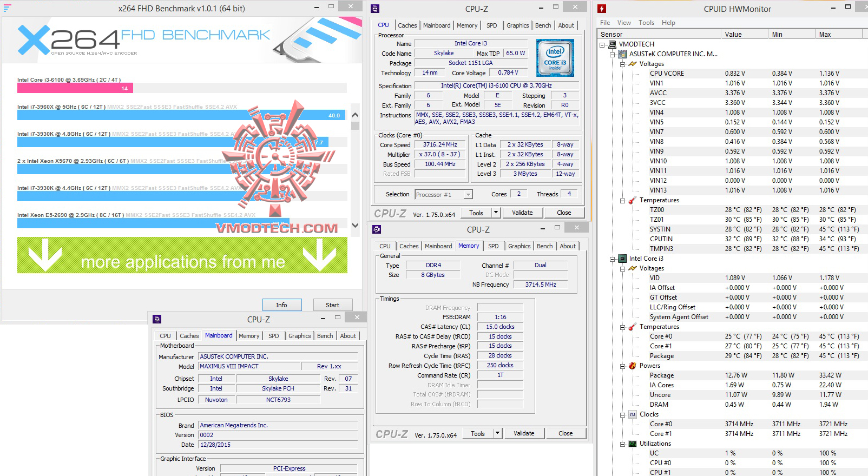
Task: Collapse the Utilizations group in HWMonitor
Action: (623, 444)
